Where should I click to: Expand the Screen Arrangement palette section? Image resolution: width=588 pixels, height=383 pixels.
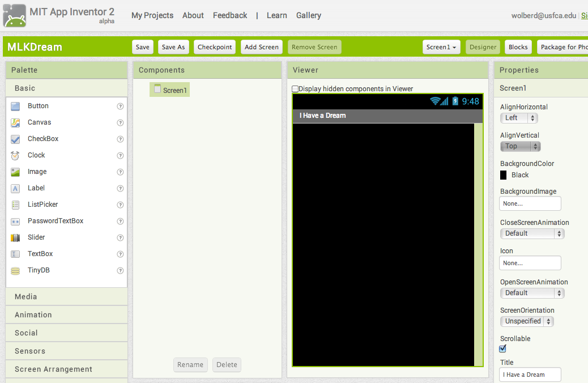(67, 369)
